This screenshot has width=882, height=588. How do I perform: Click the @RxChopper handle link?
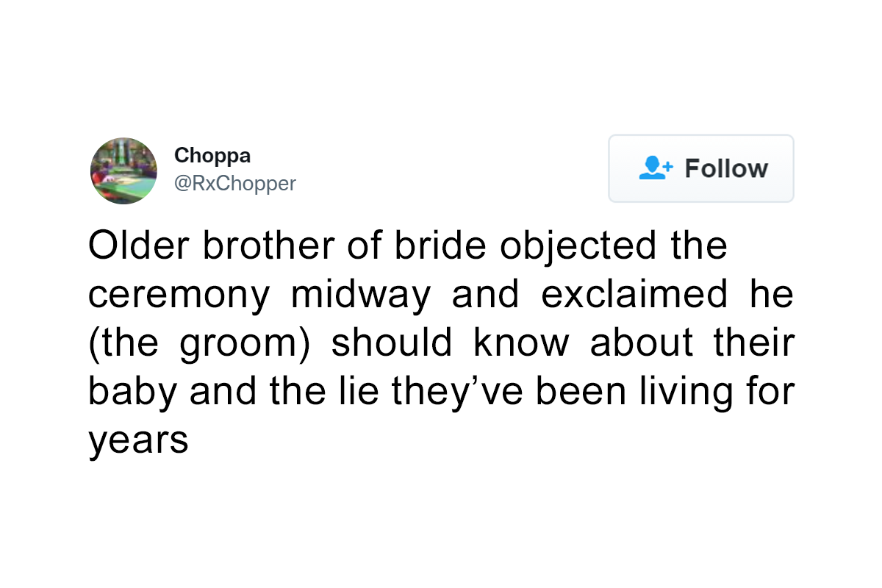(235, 183)
